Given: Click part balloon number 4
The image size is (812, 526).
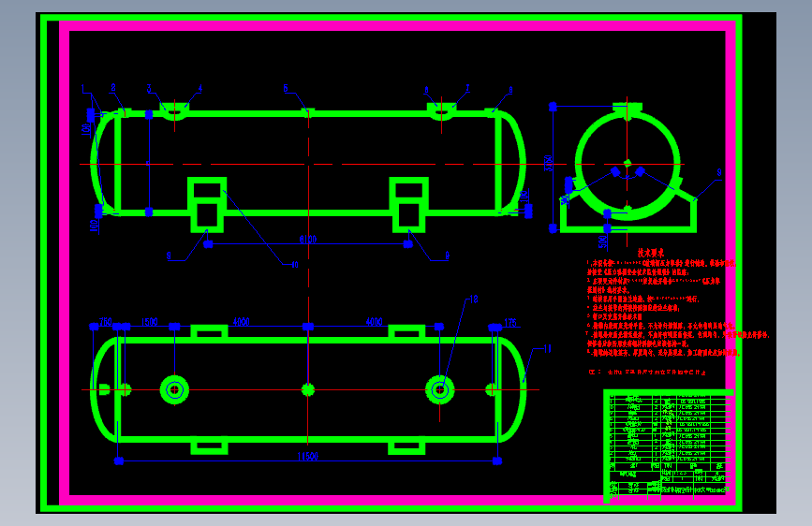Looking at the screenshot, I should coord(200,89).
